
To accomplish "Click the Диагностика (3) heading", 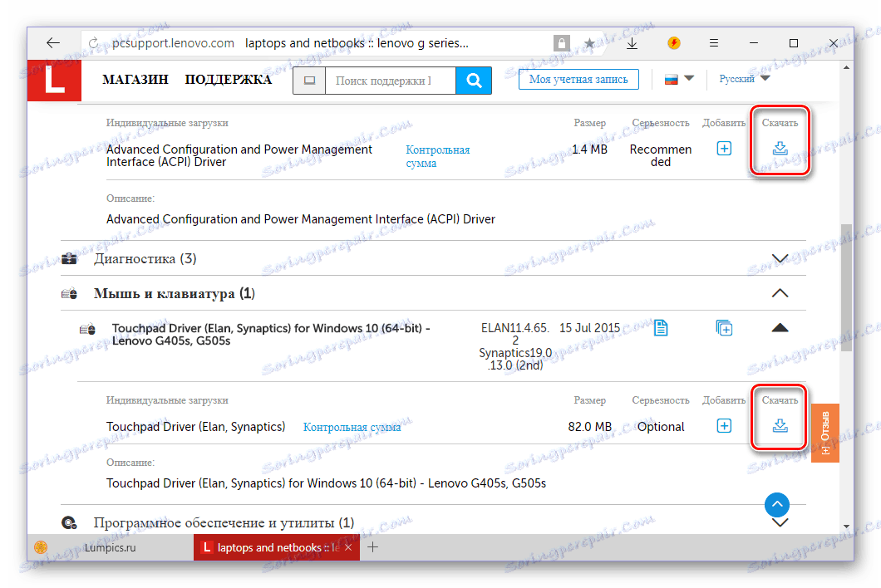I will click(145, 259).
